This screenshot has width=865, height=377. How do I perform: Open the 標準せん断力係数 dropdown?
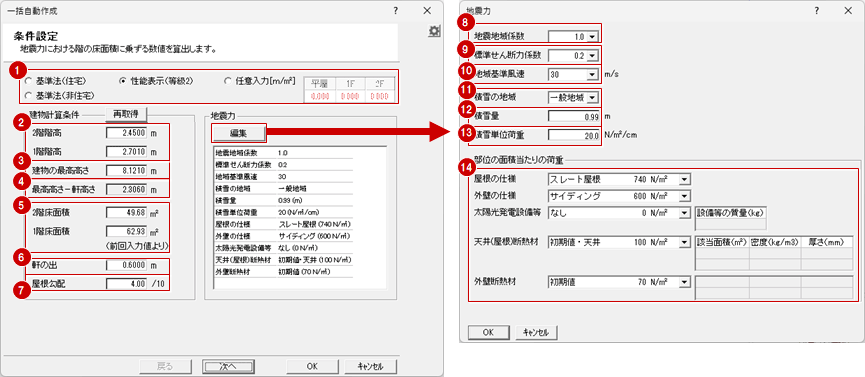coord(592,56)
